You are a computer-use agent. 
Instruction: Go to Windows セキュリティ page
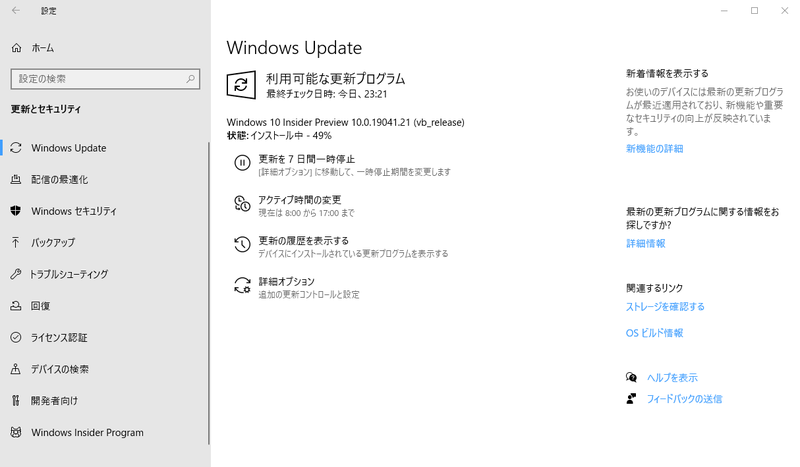tap(74, 211)
